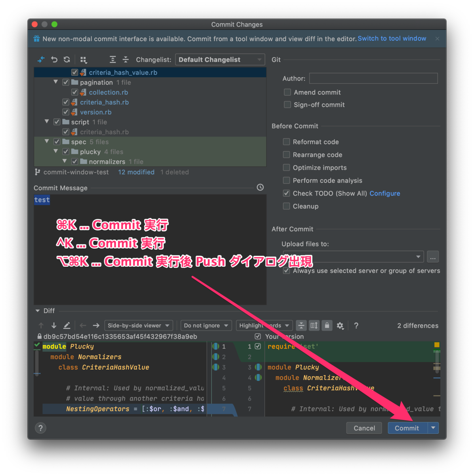Toggle synchronize scrolling icon in diff

point(314,325)
